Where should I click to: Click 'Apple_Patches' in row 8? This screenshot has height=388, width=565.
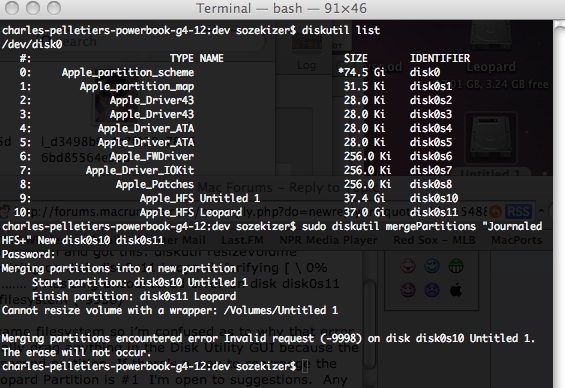point(155,184)
